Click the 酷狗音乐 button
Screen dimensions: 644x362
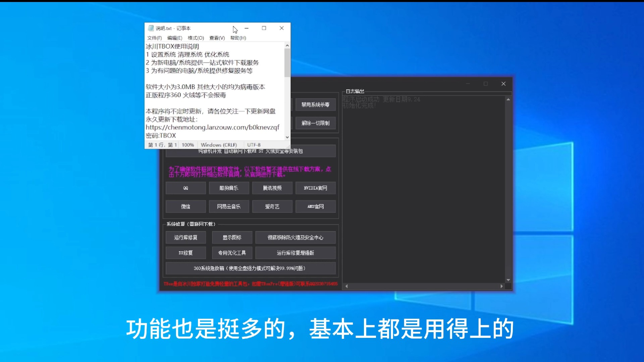229,188
